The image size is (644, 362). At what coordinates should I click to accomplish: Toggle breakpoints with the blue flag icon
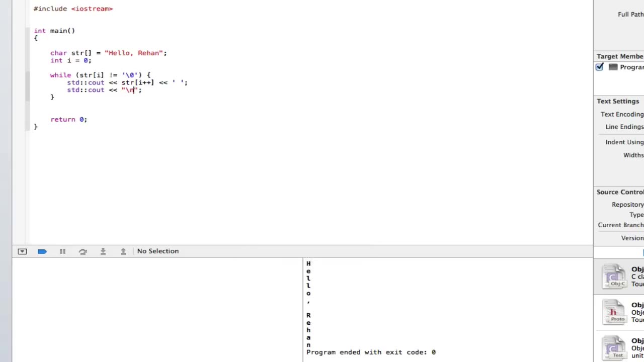pos(42,251)
